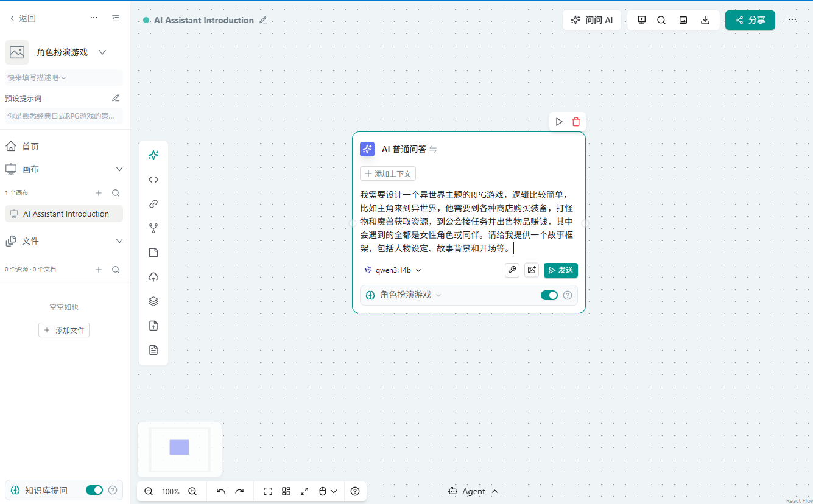Screen dimensions: 813x504
Task: Click the 返回 back button
Action: click(23, 18)
